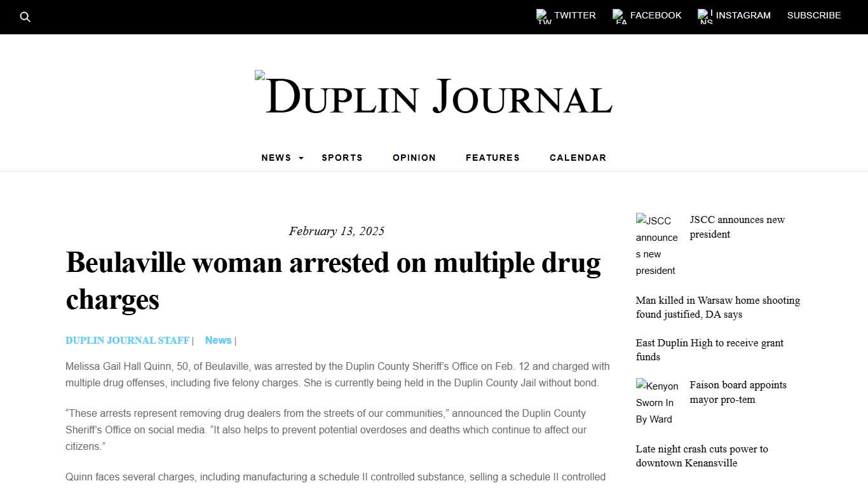Open the JSCC president article thumbnail

point(657,245)
